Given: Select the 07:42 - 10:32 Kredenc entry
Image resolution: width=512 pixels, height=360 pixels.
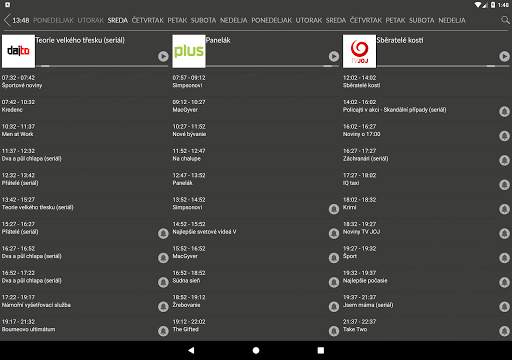Looking at the screenshot, I should [85, 106].
